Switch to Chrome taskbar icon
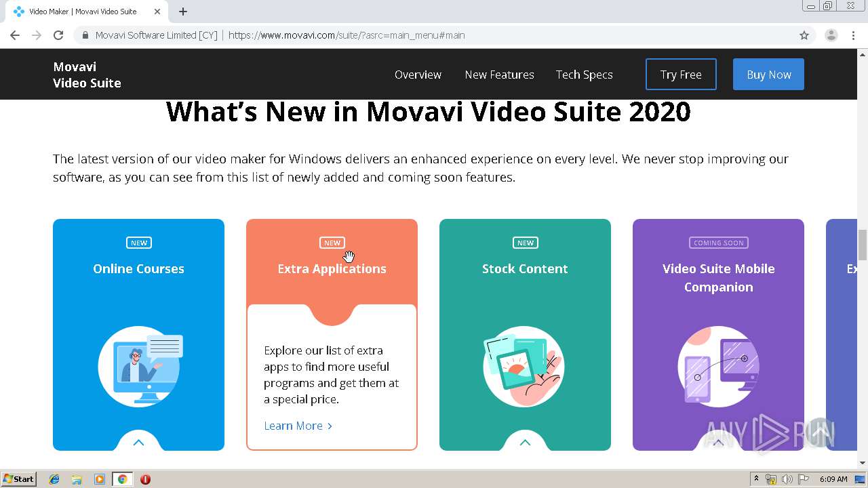Screen dimensions: 868x488 click(122, 479)
